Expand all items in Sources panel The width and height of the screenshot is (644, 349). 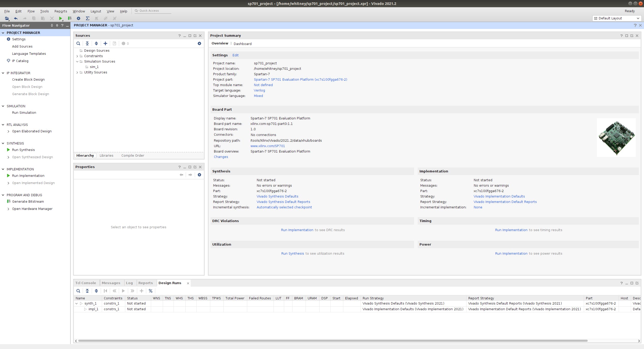pos(96,43)
